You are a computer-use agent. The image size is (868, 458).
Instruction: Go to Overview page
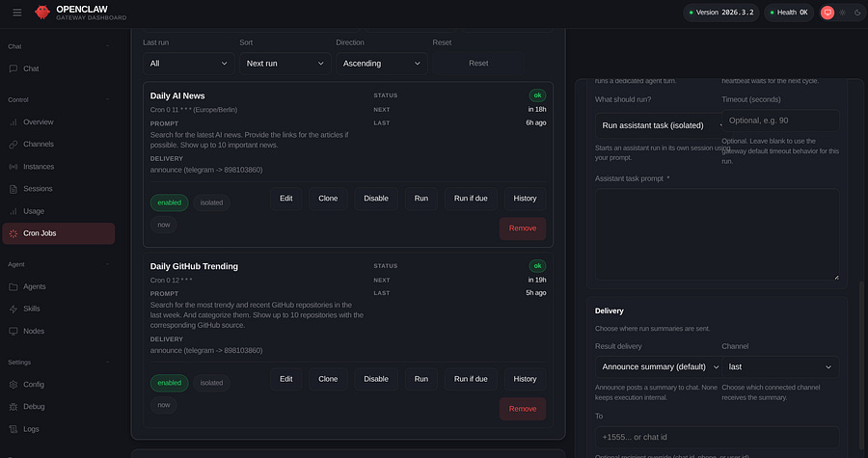(58, 121)
